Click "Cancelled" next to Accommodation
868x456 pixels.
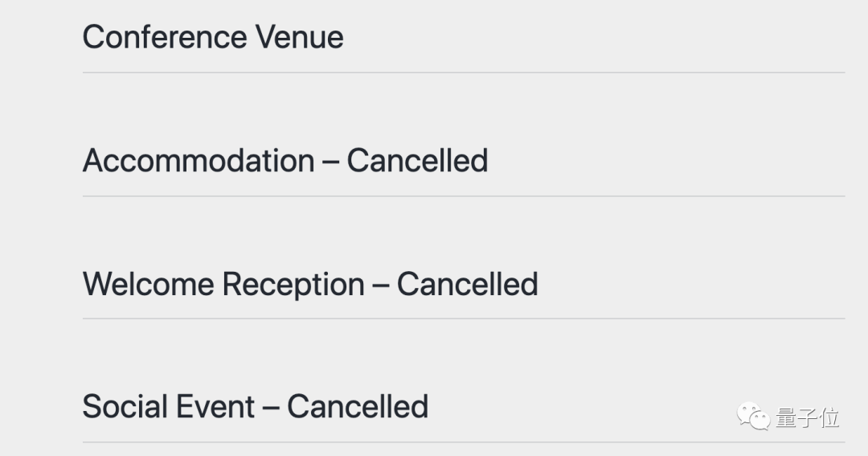pyautogui.click(x=417, y=161)
